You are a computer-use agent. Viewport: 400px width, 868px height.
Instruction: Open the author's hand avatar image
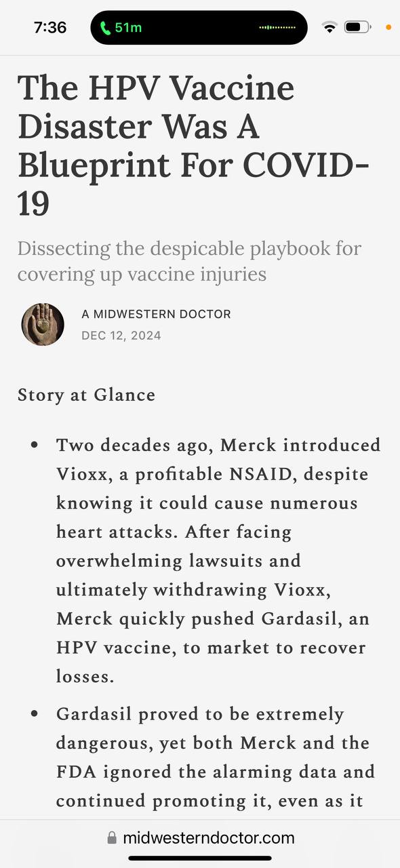(x=43, y=324)
